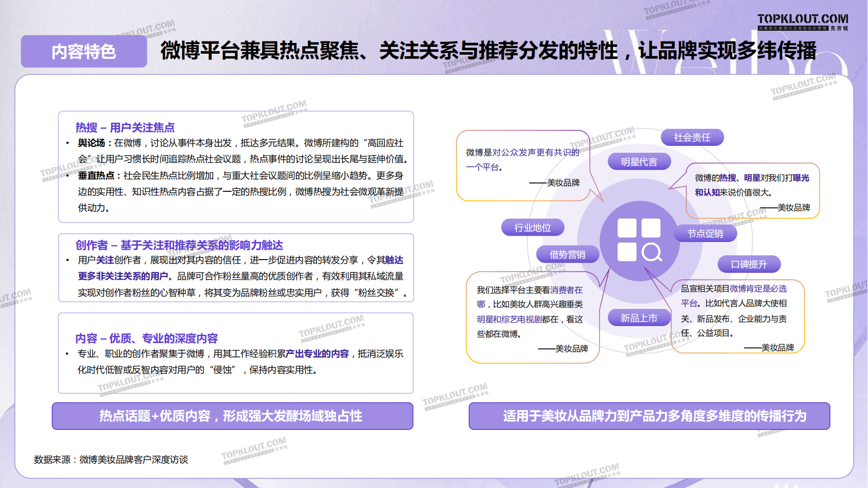Select the 明星代言 pill label
Viewport: 868px width, 488px height.
pos(639,162)
